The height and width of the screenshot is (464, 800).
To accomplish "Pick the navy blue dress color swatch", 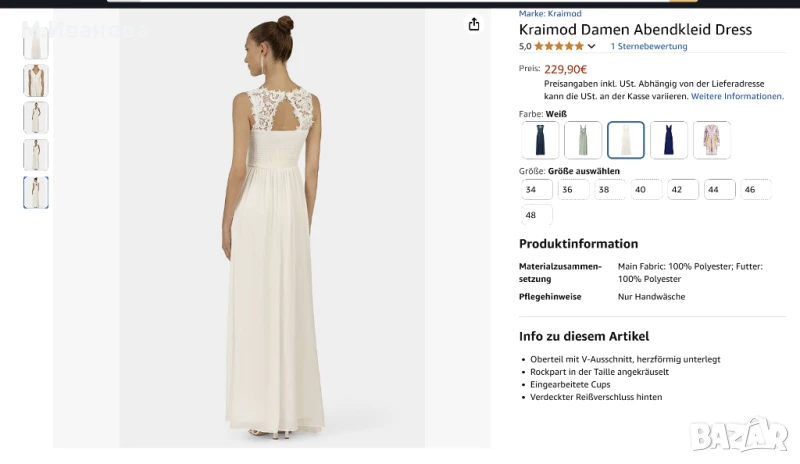I will click(669, 140).
